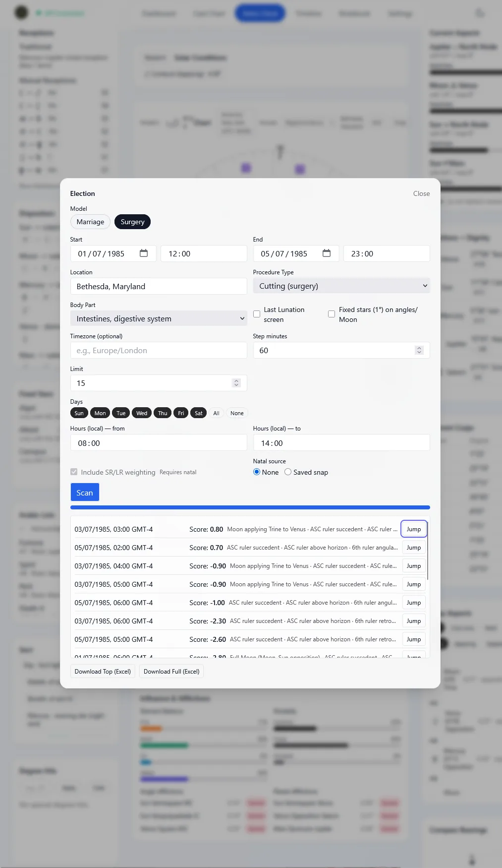Expand the Body Part dropdown

(x=159, y=318)
